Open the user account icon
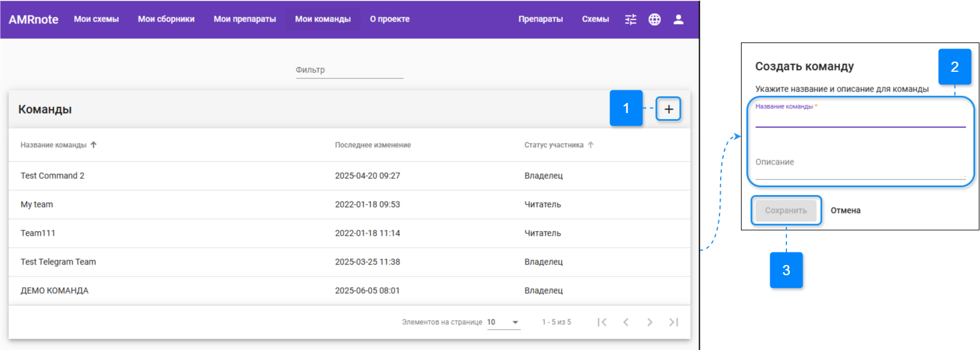The image size is (980, 350). click(x=678, y=19)
